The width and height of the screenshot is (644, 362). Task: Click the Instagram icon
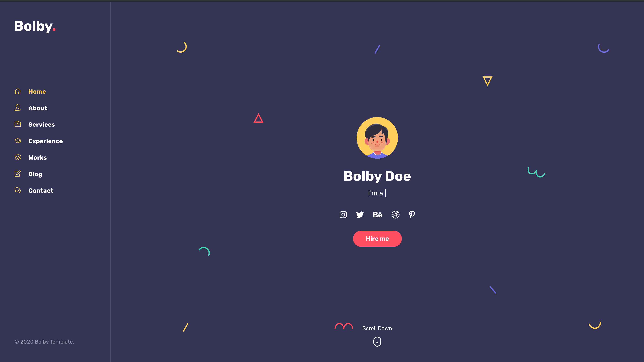(343, 215)
